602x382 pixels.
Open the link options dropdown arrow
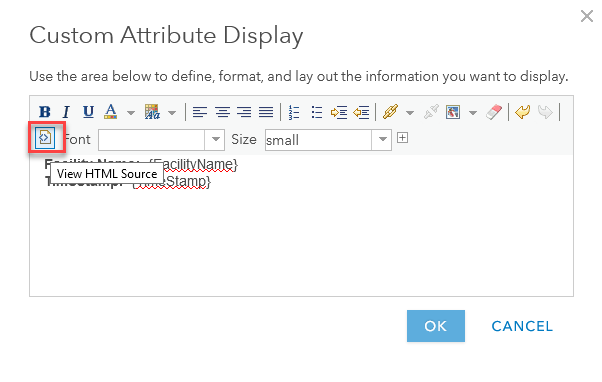410,113
